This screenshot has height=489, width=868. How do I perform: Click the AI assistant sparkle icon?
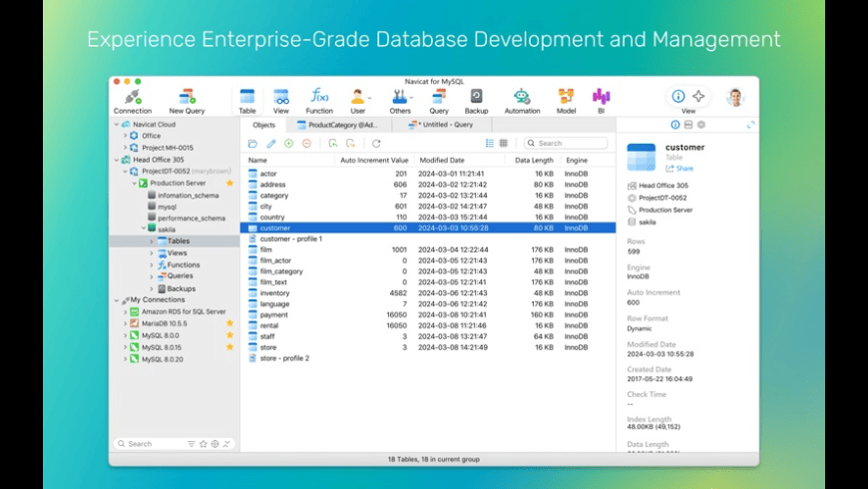(x=698, y=96)
